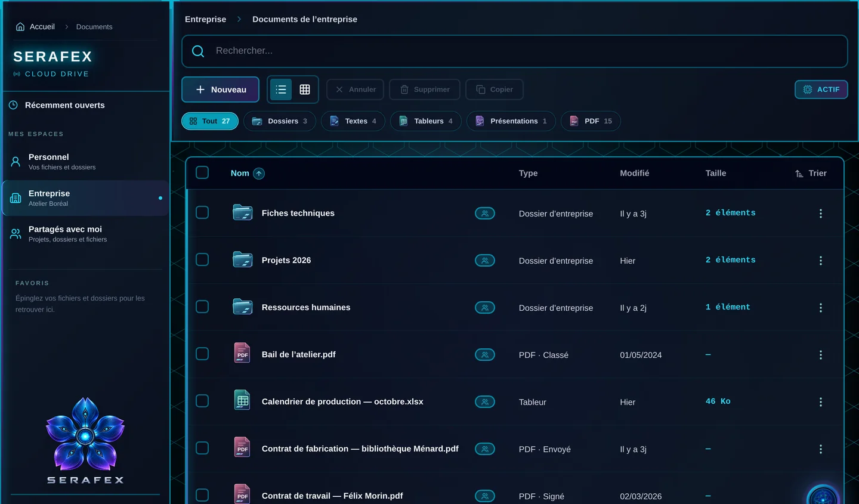
Task: Click the Supprimer button
Action: (425, 89)
